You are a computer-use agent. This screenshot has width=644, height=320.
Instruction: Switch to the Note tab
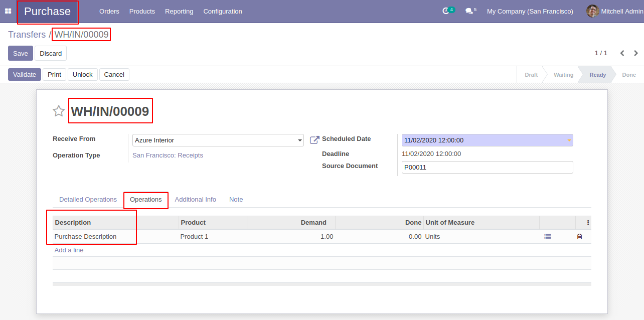click(x=236, y=200)
